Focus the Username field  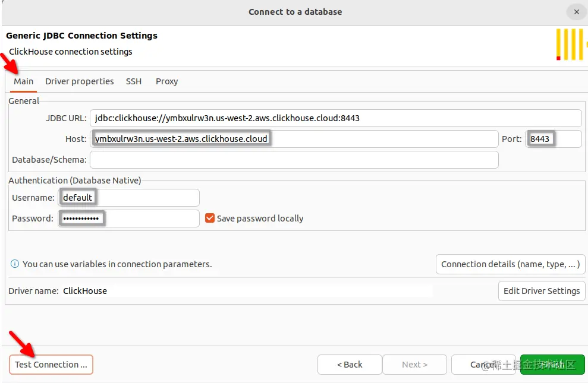pyautogui.click(x=129, y=198)
